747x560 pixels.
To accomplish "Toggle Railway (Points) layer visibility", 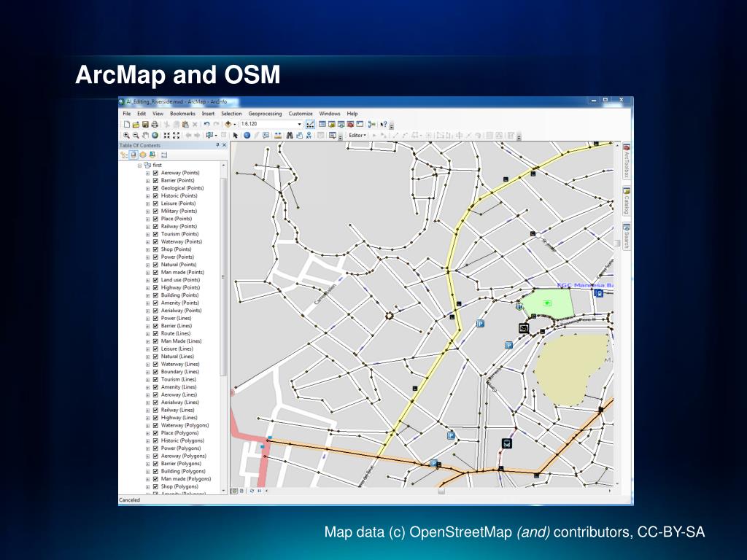I will coord(155,226).
